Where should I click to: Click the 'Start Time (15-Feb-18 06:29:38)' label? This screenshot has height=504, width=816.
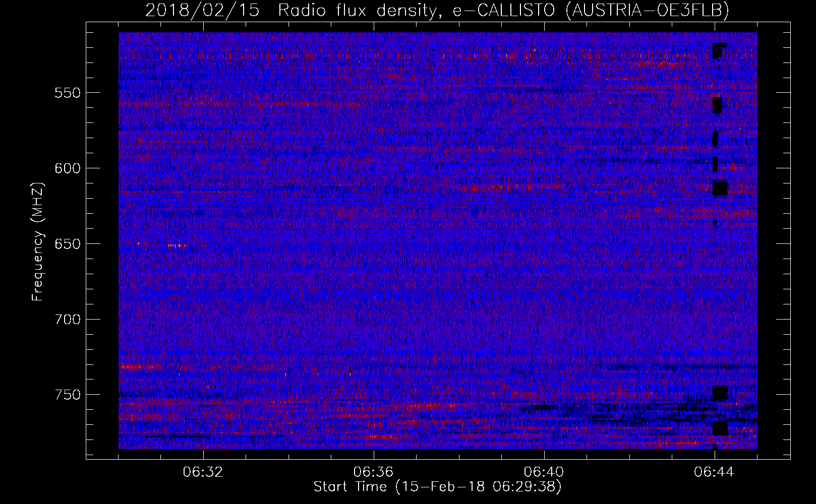[437, 487]
